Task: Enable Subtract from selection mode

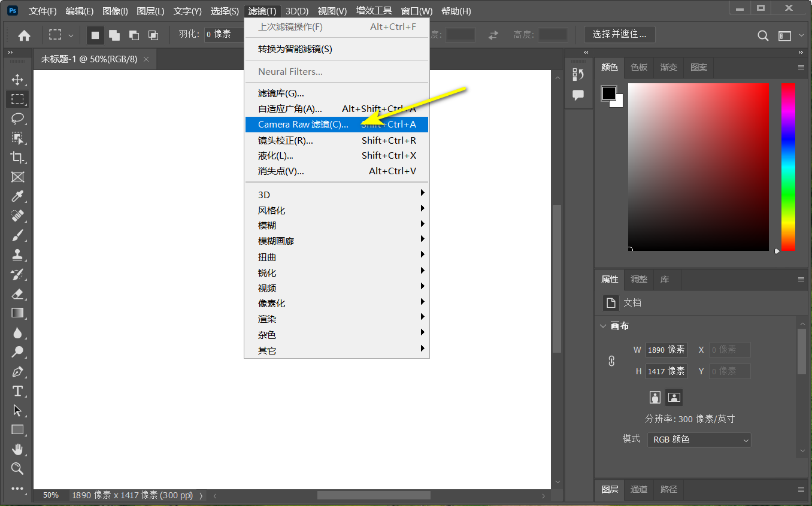Action: [x=134, y=35]
